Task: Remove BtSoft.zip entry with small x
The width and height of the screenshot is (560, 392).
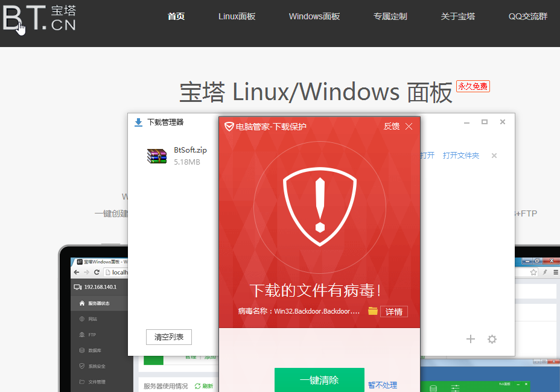Action: [494, 156]
